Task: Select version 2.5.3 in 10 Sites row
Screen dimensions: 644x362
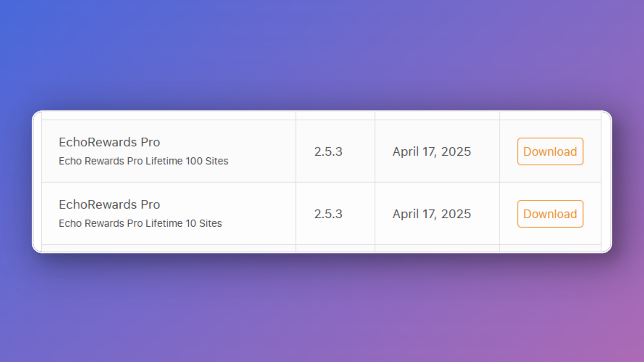Action: click(x=328, y=214)
